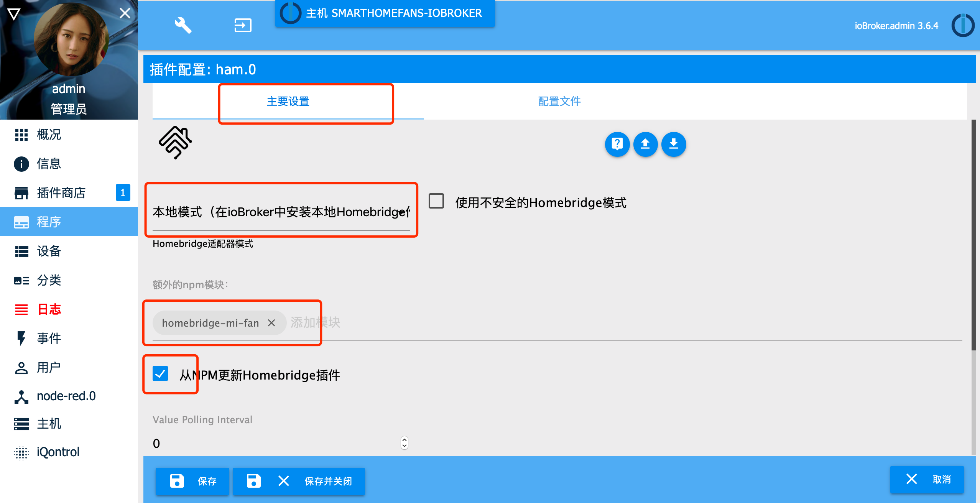Select 程序 instances in sidebar
Screen dimensions: 980x503
click(x=69, y=222)
